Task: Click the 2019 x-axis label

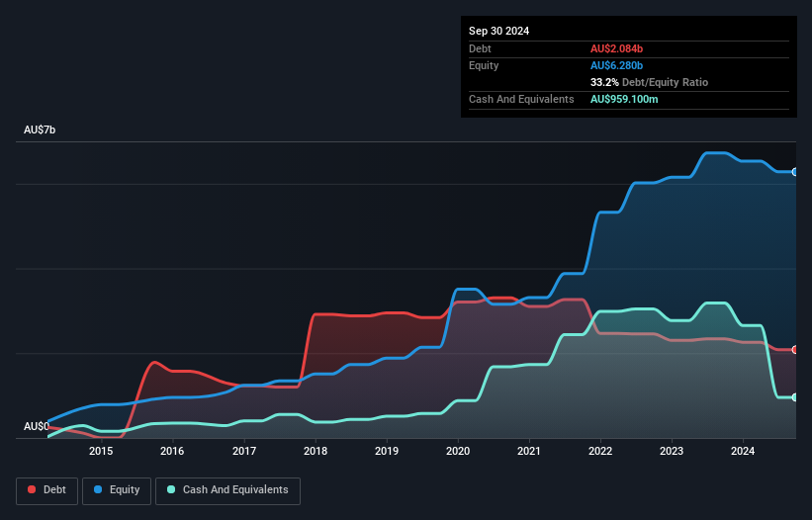Action: [387, 451]
